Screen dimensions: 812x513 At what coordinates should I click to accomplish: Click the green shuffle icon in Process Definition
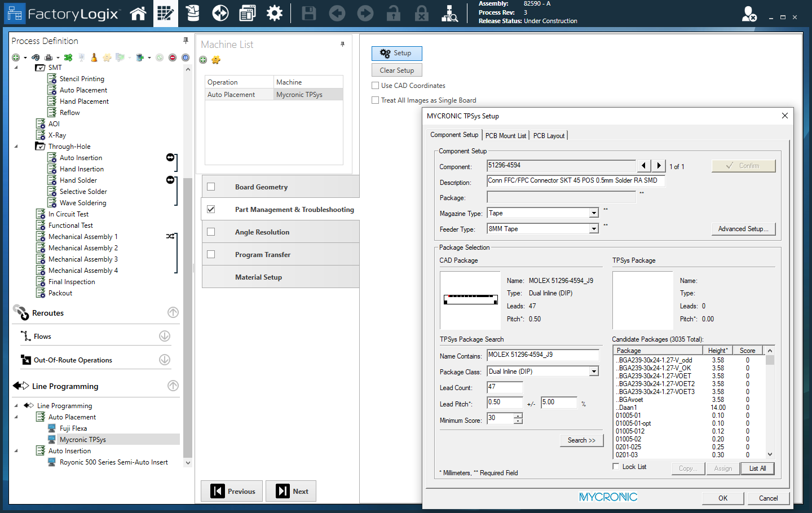point(68,57)
